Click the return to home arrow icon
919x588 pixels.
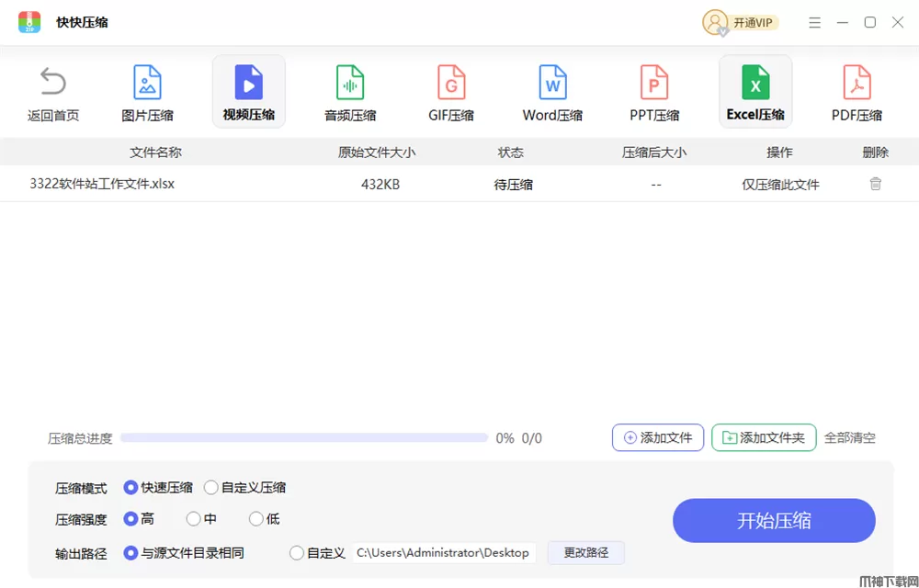point(52,83)
